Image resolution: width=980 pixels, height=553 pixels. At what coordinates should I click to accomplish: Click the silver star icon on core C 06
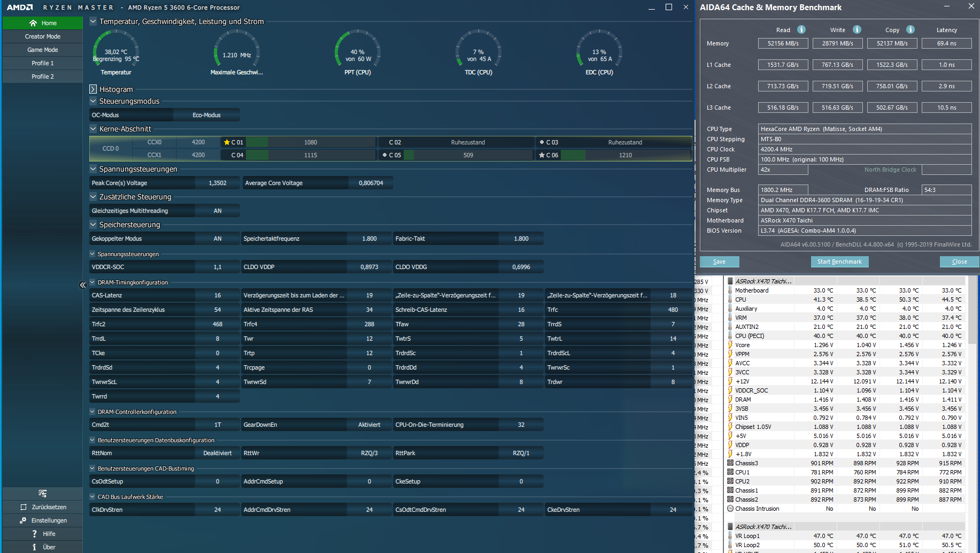tap(542, 155)
